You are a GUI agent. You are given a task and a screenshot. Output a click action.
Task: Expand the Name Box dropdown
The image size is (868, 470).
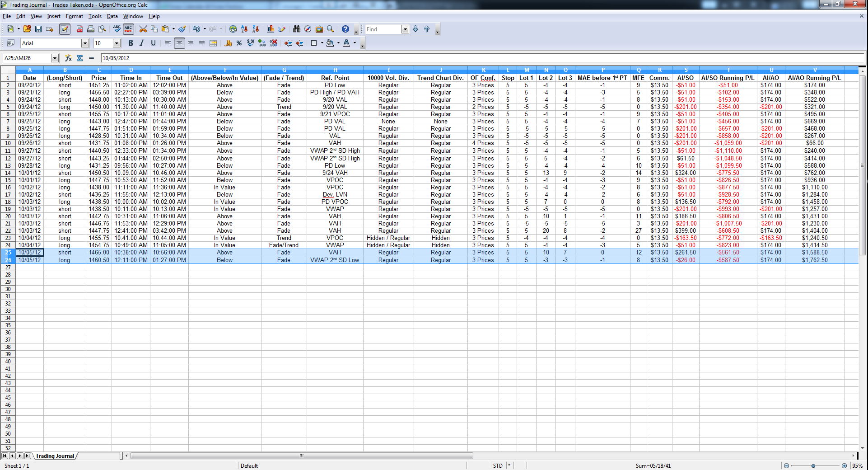[55, 58]
